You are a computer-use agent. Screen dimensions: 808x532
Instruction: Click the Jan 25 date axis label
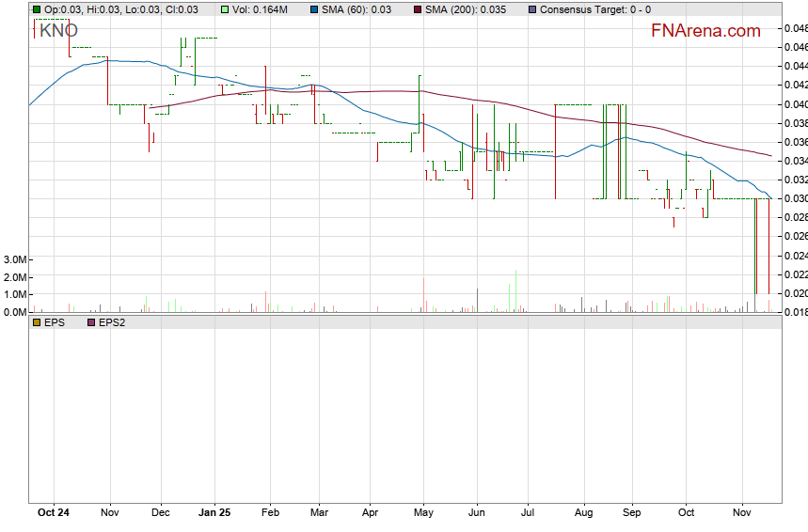tap(215, 513)
